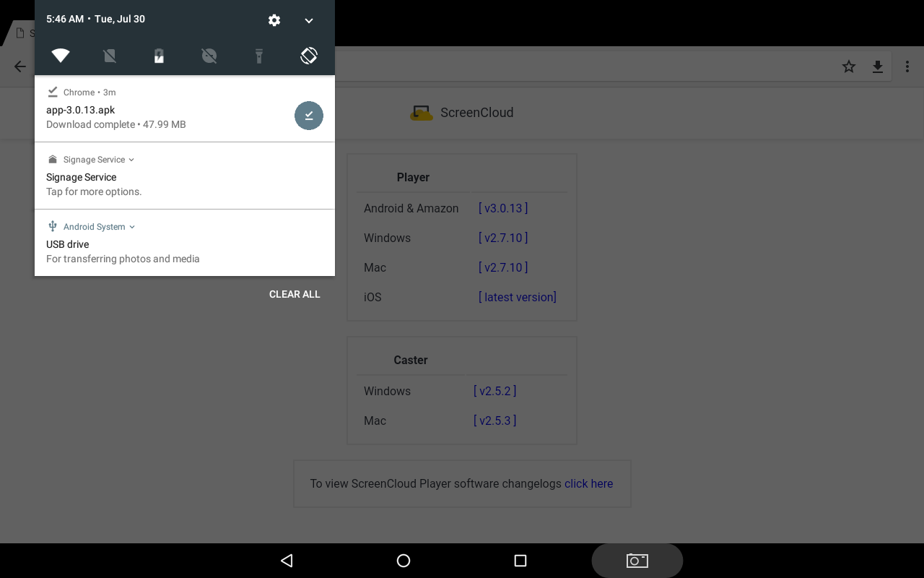Image resolution: width=924 pixels, height=578 pixels.
Task: Toggle flashlight quick setting
Action: [259, 56]
